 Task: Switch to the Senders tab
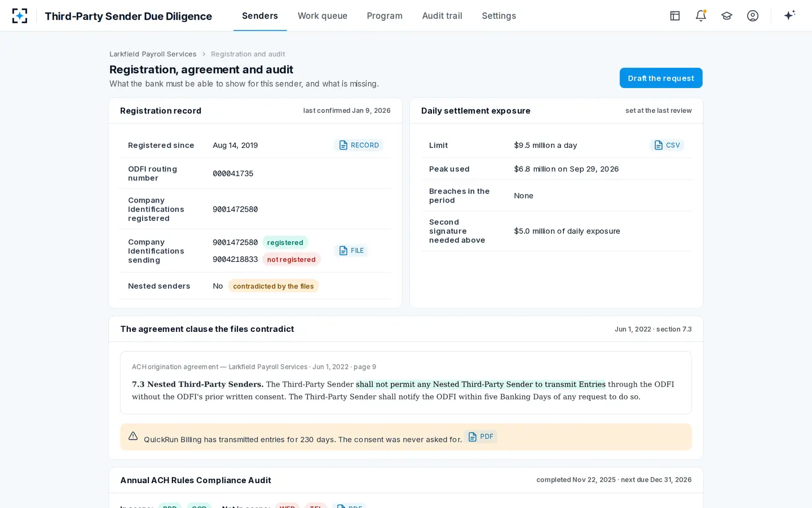260,16
